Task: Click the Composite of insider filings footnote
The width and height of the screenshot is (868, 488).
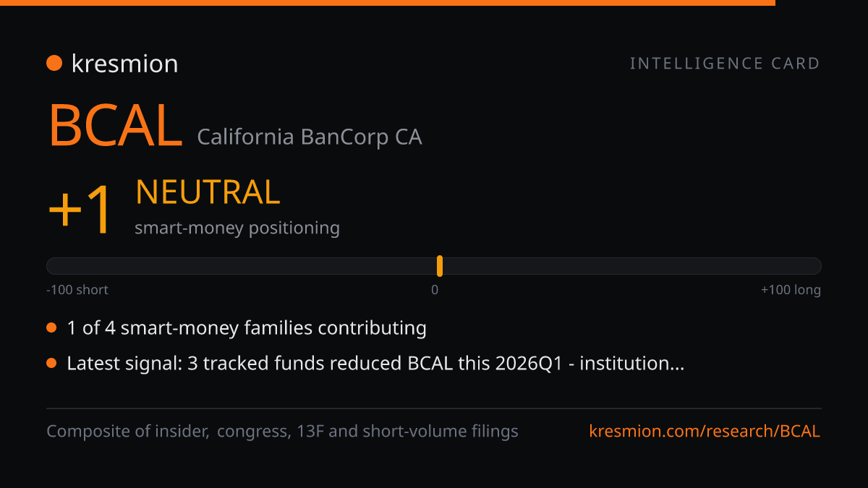Action: click(x=282, y=432)
